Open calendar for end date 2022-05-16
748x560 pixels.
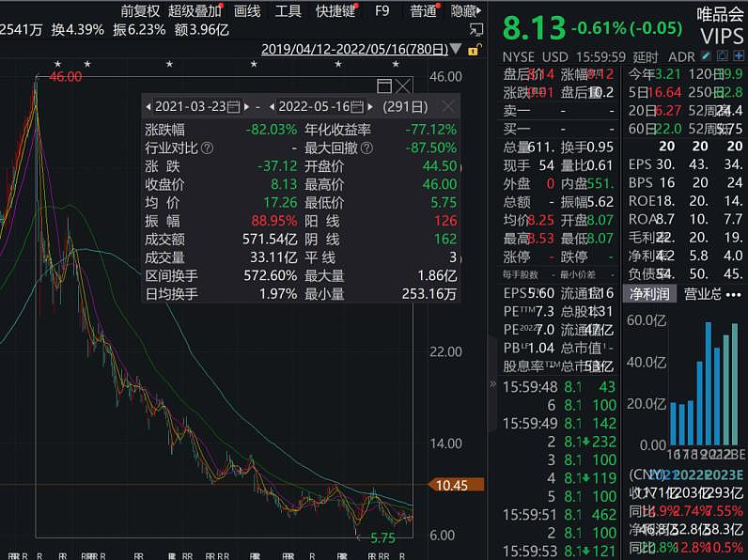(x=357, y=106)
